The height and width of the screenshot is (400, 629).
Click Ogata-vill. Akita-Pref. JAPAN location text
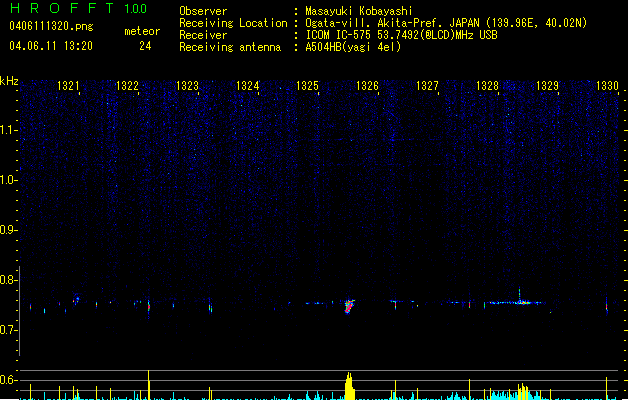[x=446, y=23]
